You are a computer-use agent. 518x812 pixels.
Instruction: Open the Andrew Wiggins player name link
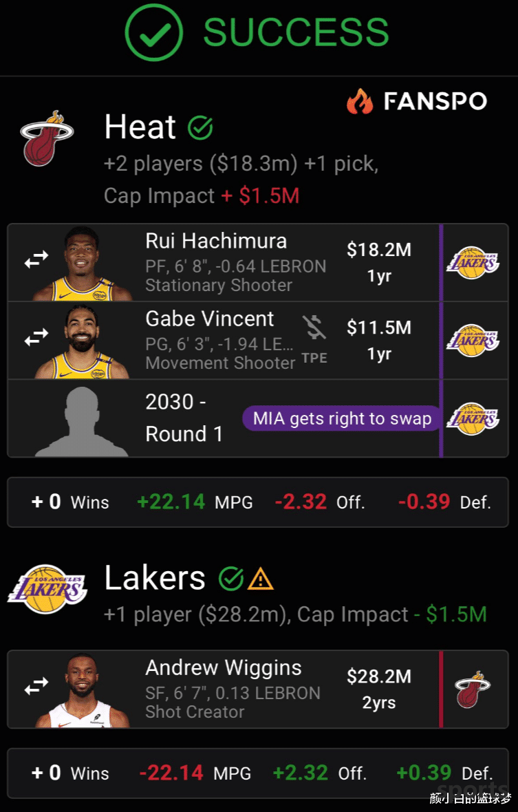pyautogui.click(x=224, y=667)
